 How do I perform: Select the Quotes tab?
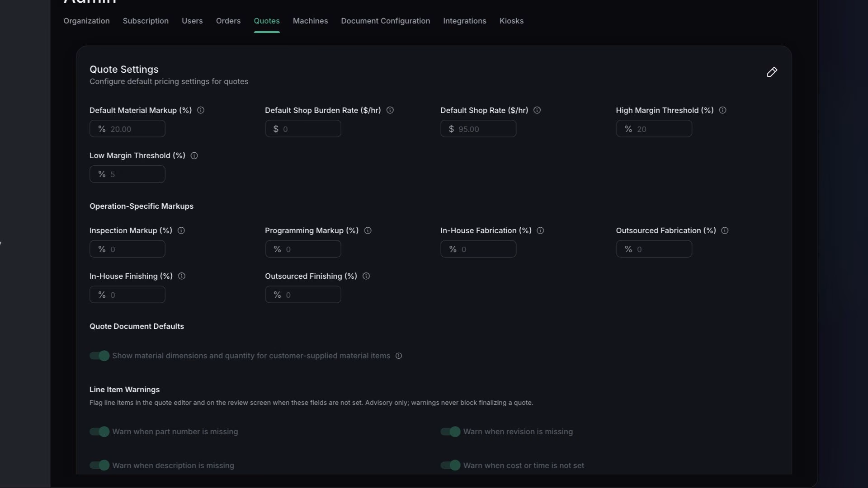[x=267, y=21]
